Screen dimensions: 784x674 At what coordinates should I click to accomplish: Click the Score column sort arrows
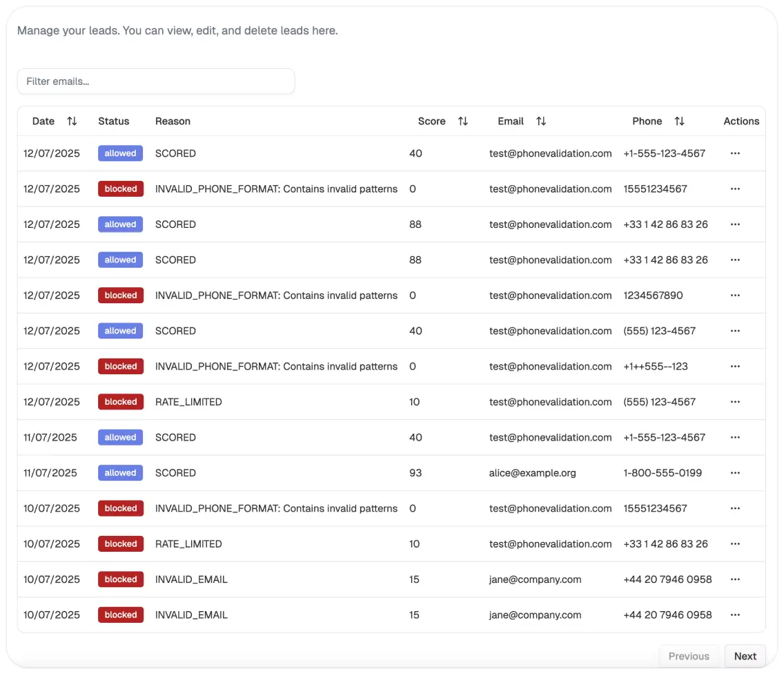coord(463,121)
